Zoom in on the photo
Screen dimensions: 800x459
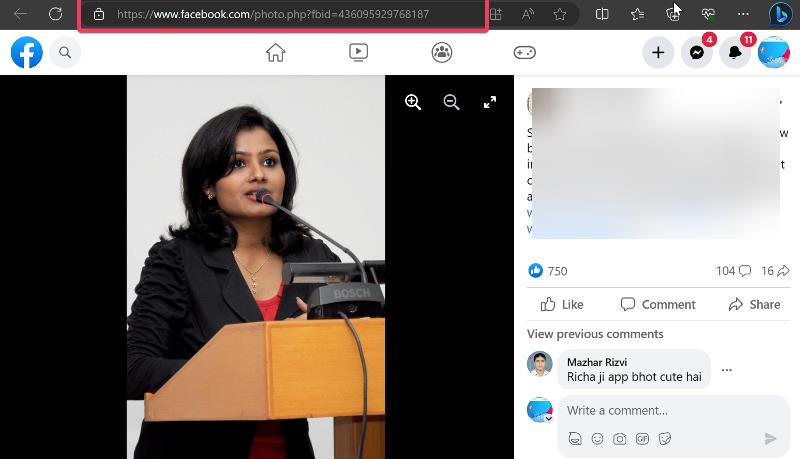point(413,102)
